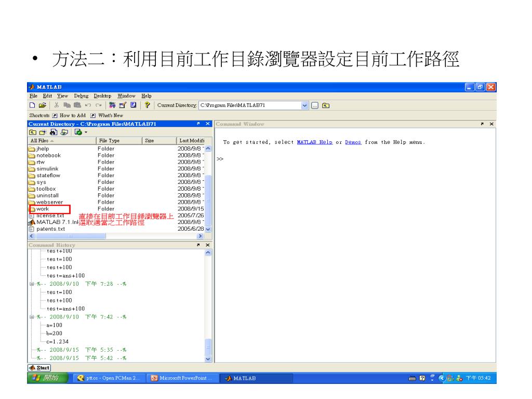Screen dimensions: 532x399
Task: Undock the Command Window panel
Action: click(x=482, y=124)
